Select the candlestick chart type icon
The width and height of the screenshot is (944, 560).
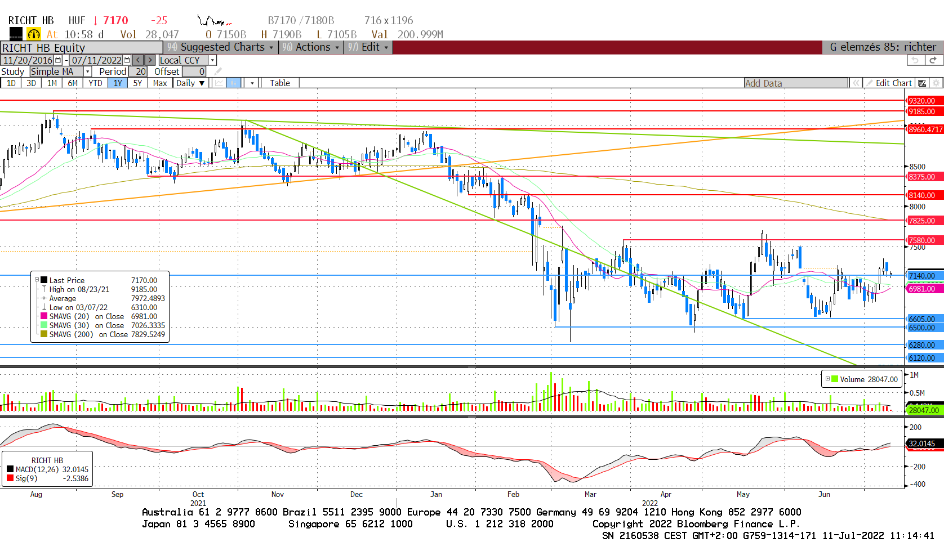tap(234, 83)
